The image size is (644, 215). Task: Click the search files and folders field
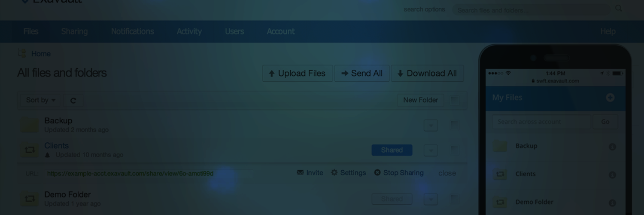(531, 10)
